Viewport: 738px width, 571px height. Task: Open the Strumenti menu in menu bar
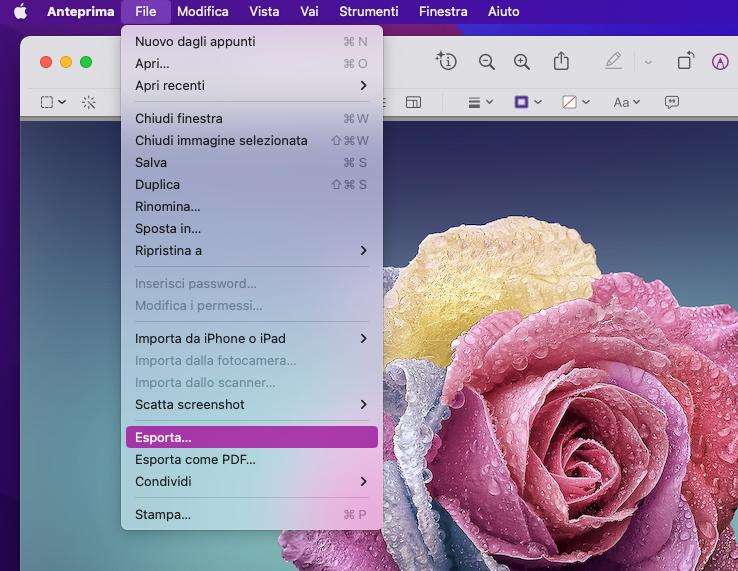368,12
